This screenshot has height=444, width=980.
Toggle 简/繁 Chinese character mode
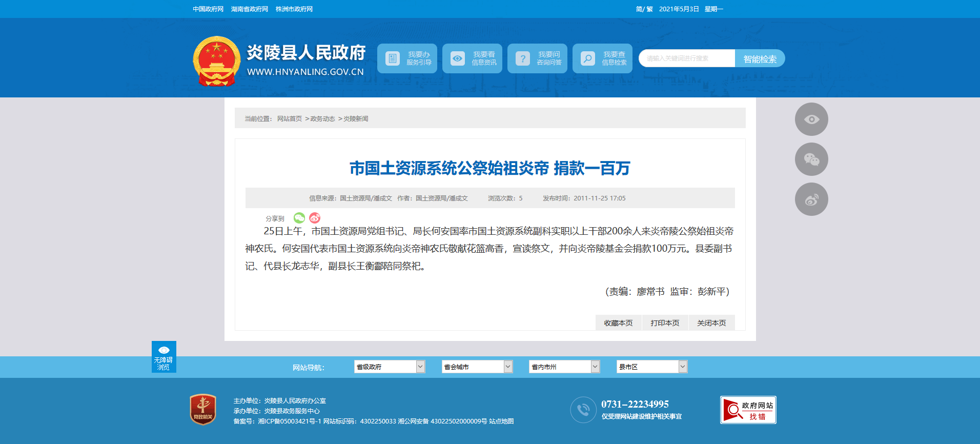644,9
